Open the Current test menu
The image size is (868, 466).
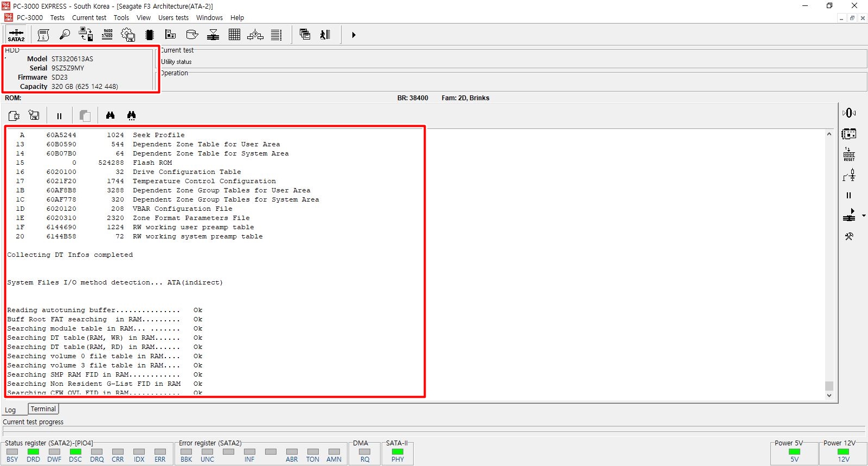click(x=89, y=18)
